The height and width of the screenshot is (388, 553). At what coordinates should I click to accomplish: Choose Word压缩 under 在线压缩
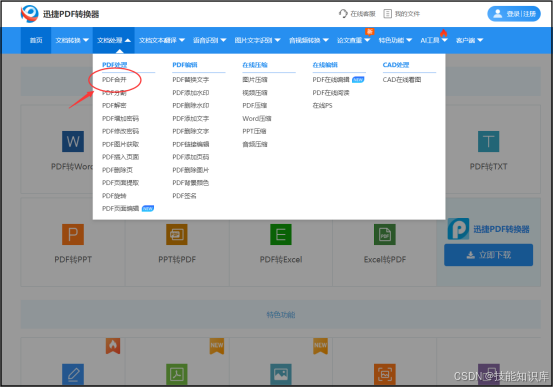pos(257,119)
